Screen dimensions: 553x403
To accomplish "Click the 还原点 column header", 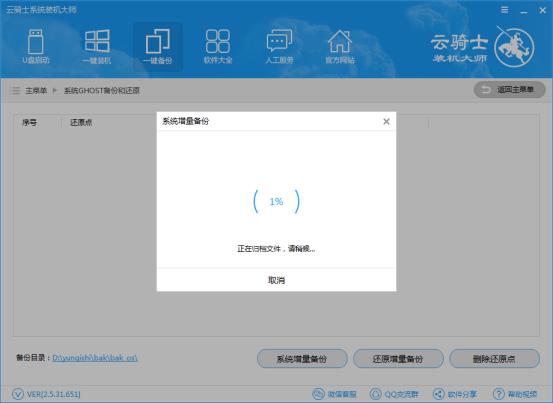I will click(x=81, y=123).
